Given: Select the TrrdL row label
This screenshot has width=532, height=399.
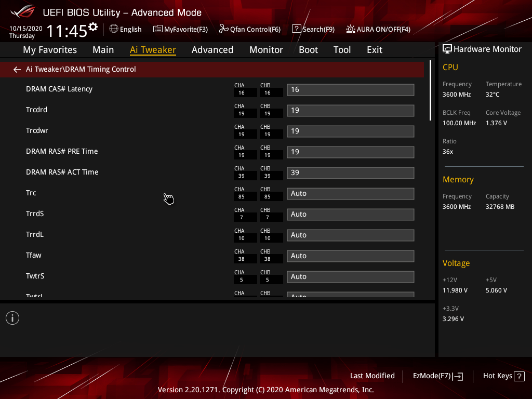Looking at the screenshot, I should (x=35, y=234).
